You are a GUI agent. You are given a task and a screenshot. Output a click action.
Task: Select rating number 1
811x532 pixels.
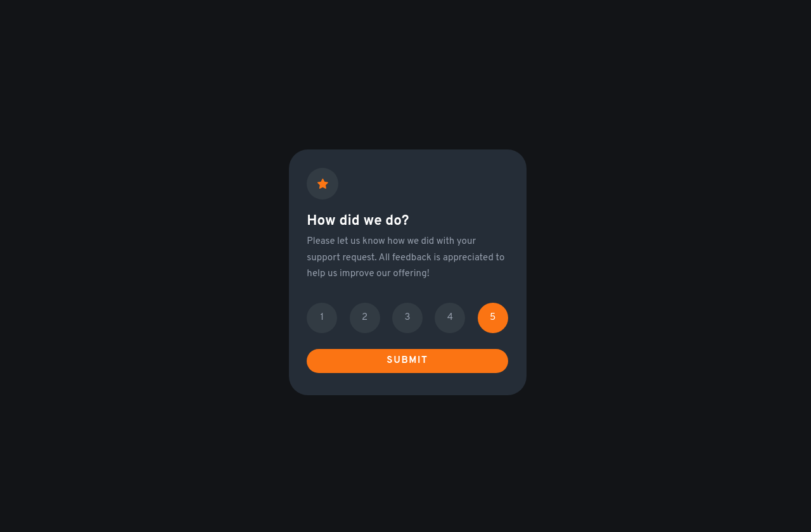click(322, 318)
